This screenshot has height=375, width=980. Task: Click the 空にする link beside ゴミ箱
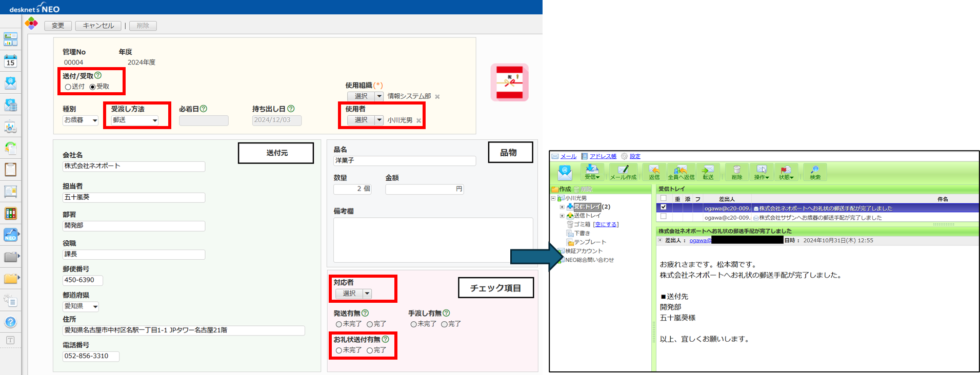pyautogui.click(x=606, y=224)
